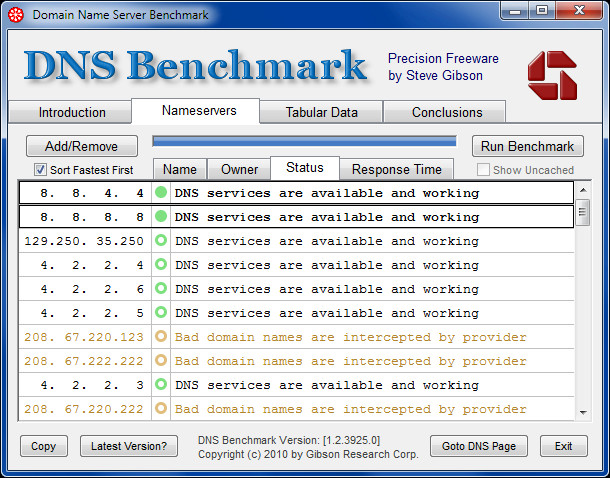Open the Tabular Data tab
The height and width of the screenshot is (478, 610).
[321, 112]
